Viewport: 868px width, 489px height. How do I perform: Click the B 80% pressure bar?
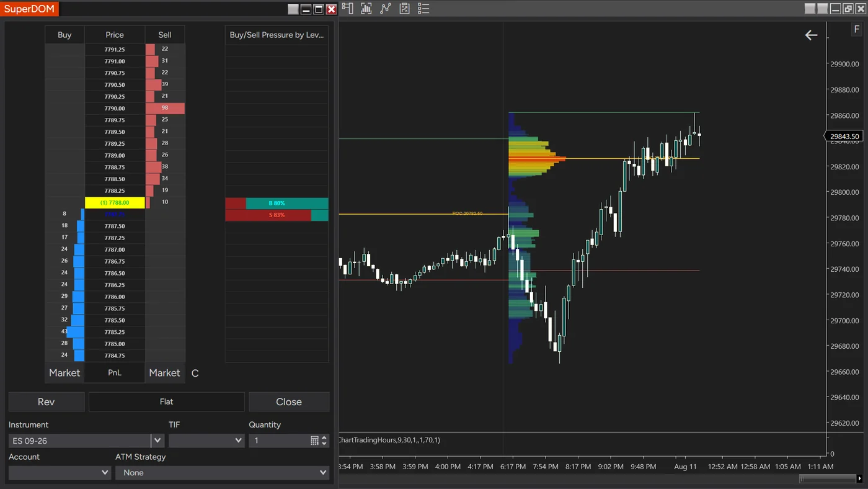pyautogui.click(x=277, y=204)
